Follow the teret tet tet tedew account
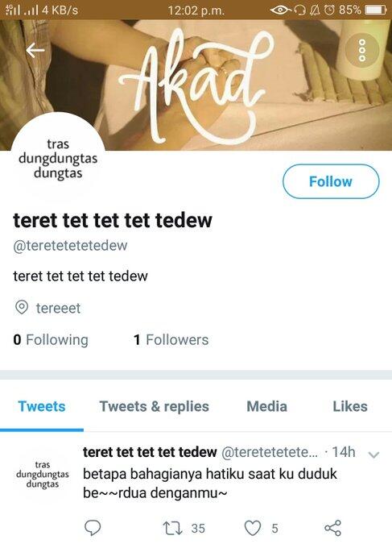Image resolution: width=392 pixels, height=548 pixels. (x=331, y=182)
